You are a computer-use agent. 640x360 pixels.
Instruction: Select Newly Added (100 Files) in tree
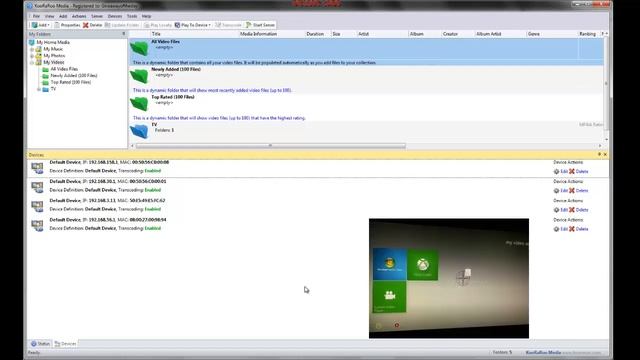(x=74, y=76)
